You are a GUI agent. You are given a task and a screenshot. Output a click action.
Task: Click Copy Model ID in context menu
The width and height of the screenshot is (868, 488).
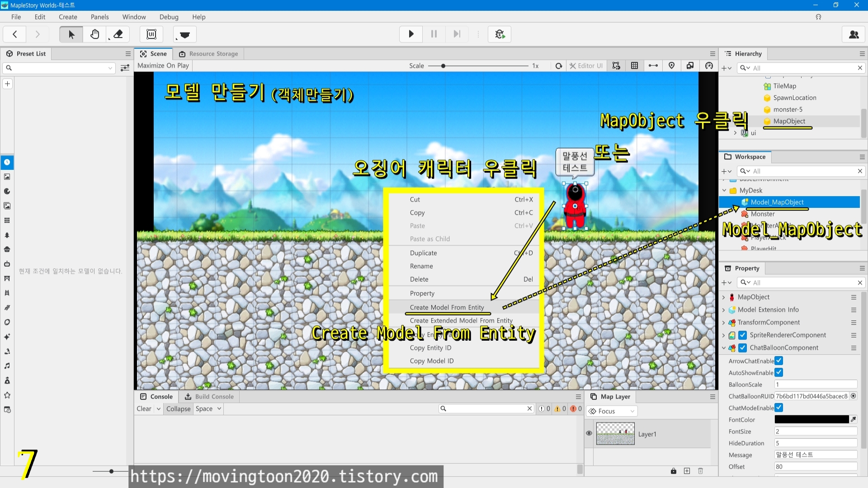[432, 361]
